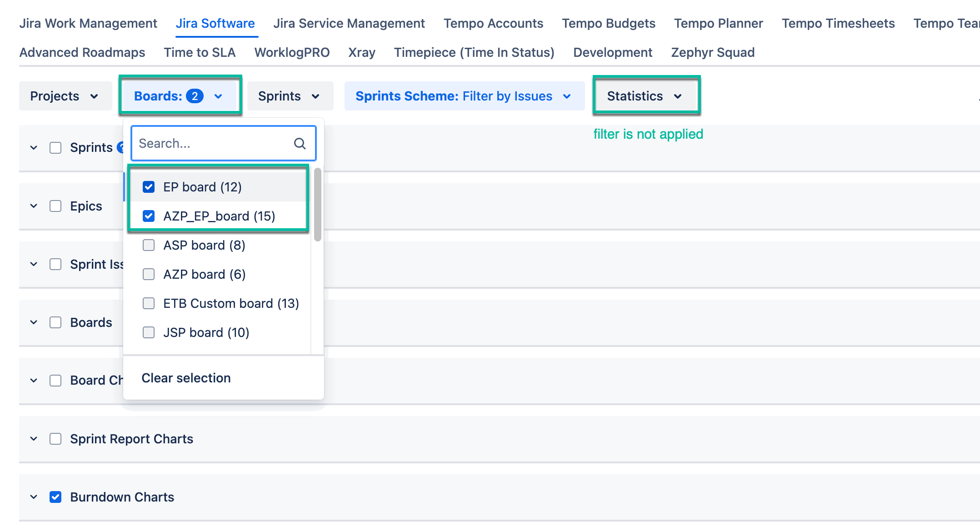Collapse the Epics section chevron
The height and width of the screenshot is (532, 980).
pos(34,206)
